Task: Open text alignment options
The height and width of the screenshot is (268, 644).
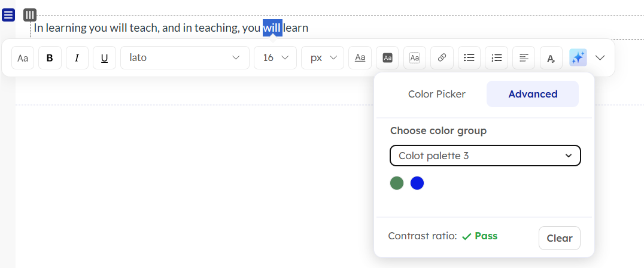Action: coord(524,58)
